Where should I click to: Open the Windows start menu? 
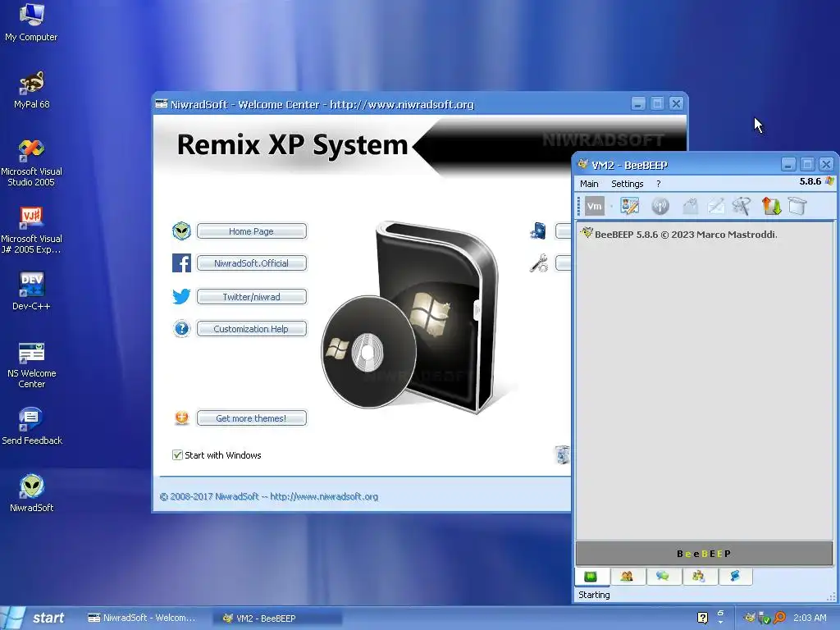click(x=35, y=618)
